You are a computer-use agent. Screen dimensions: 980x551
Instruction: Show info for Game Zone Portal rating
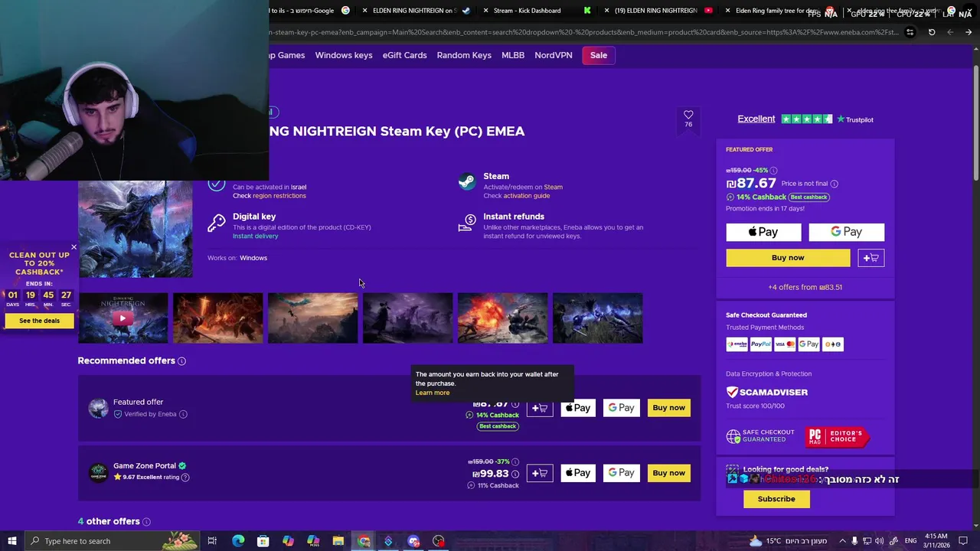(x=185, y=478)
